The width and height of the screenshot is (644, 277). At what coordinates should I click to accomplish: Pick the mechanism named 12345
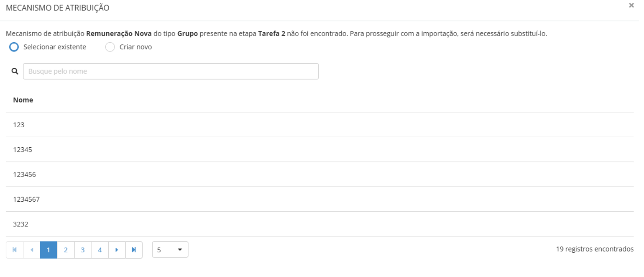[x=23, y=149]
